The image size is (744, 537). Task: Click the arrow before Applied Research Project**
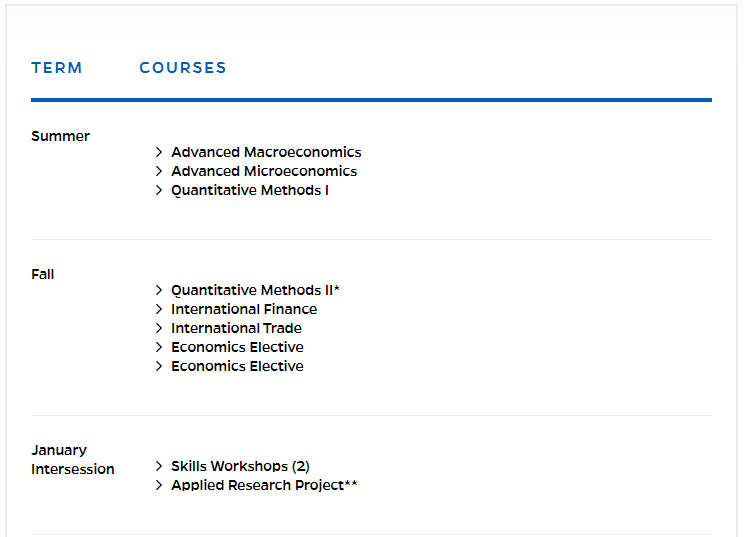(159, 485)
